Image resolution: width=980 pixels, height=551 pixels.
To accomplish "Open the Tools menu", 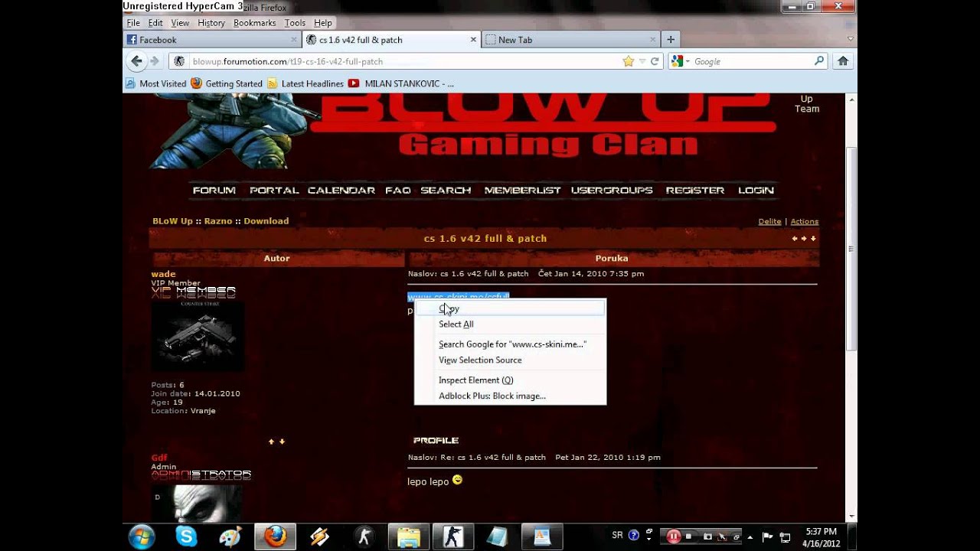I will [295, 23].
